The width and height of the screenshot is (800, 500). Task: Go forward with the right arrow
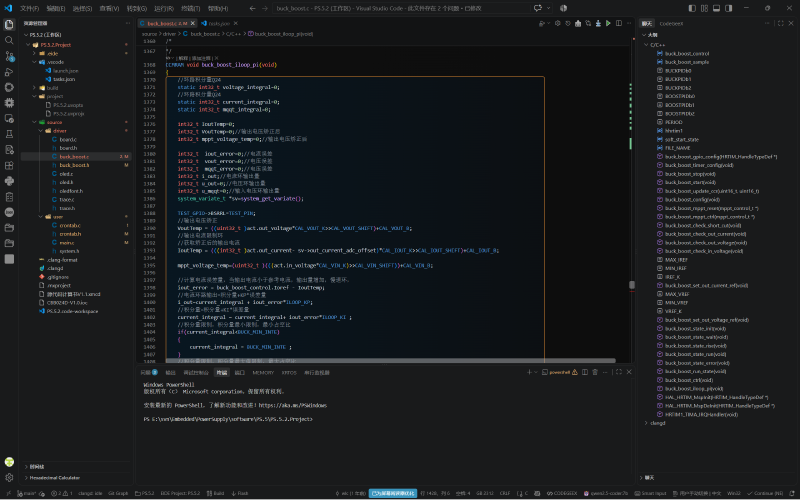point(264,8)
